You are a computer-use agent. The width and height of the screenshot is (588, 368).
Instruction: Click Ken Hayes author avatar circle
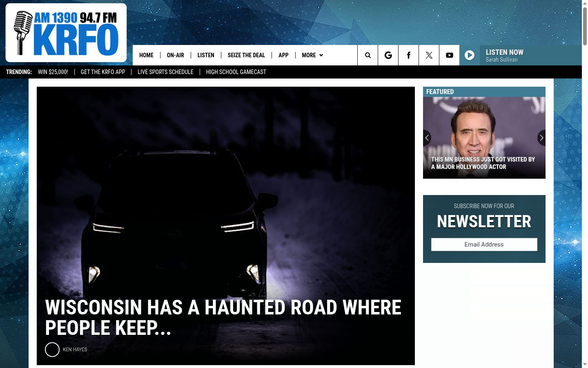(52, 350)
